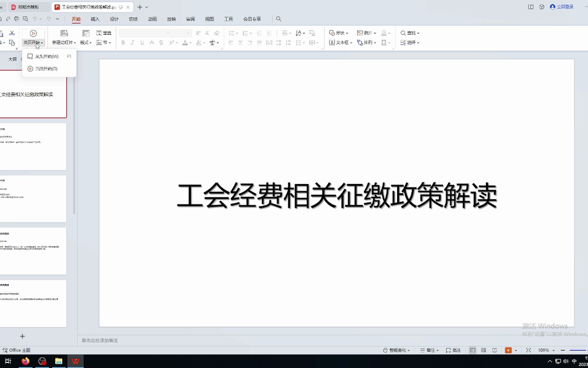Click the 选择 select button
588x368 pixels.
pyautogui.click(x=410, y=43)
